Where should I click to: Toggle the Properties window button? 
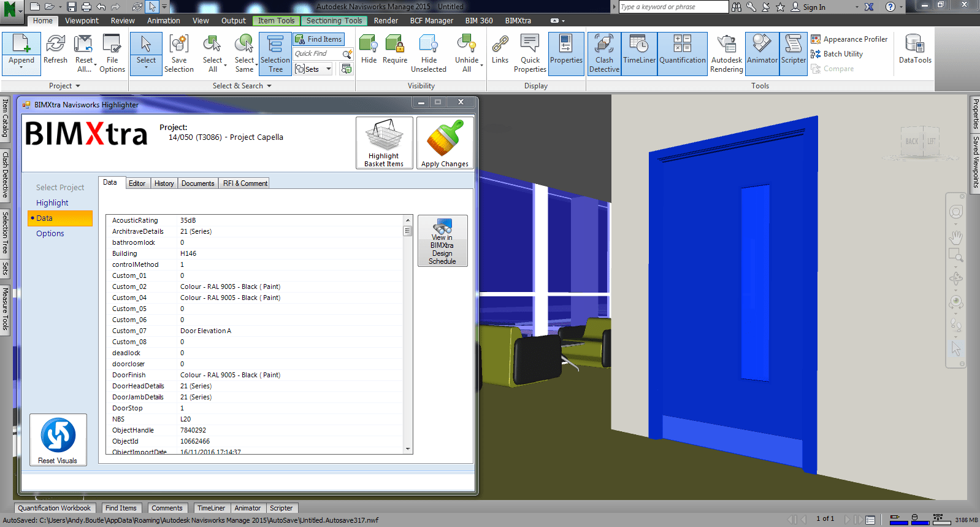coord(566,54)
